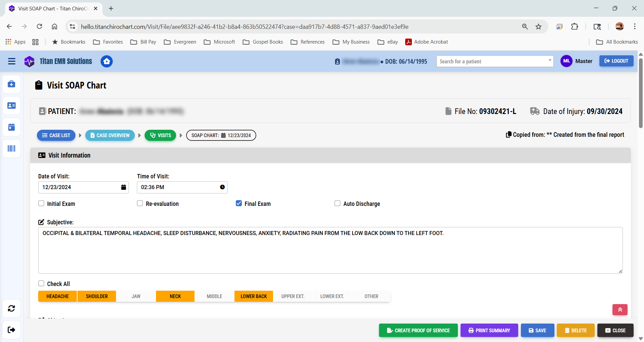Open the patient search dropdown arrow
Screen dimensions: 644x342
pyautogui.click(x=549, y=61)
